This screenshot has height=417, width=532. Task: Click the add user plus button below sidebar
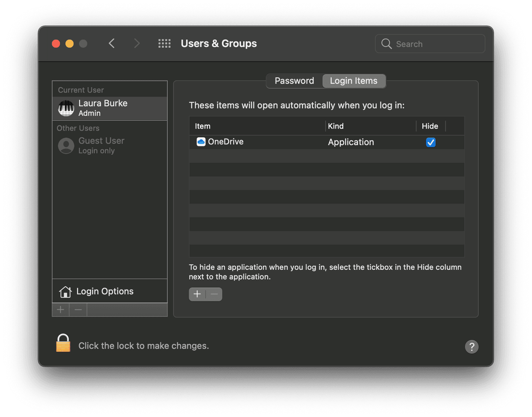[60, 309]
